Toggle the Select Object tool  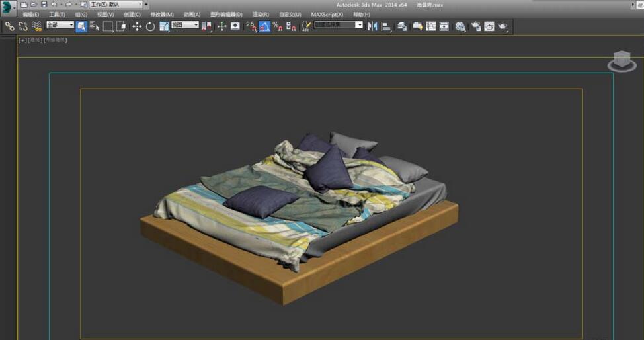pos(81,26)
